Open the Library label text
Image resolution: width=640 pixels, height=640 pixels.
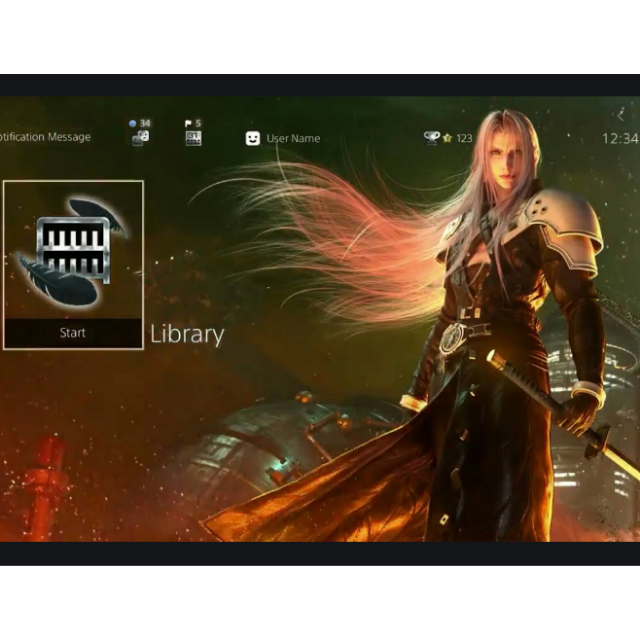coord(187,334)
